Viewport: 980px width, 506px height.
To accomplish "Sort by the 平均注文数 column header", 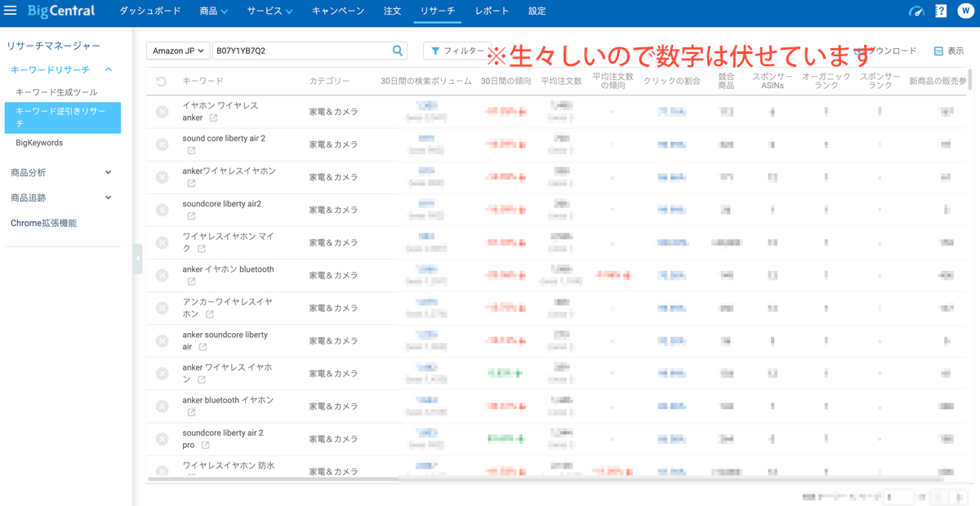I will pos(561,82).
